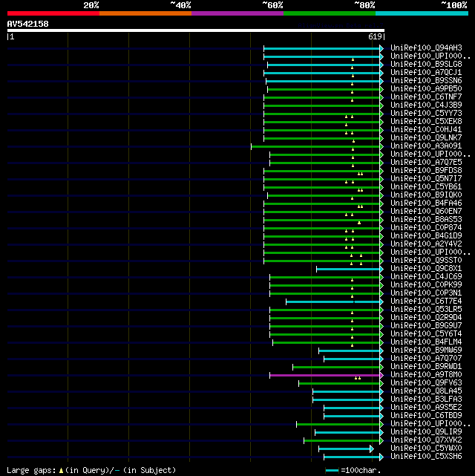Click the UniRef100_C5XEK8 hit name
Viewport: 475px width, 476px height.
tap(426, 122)
